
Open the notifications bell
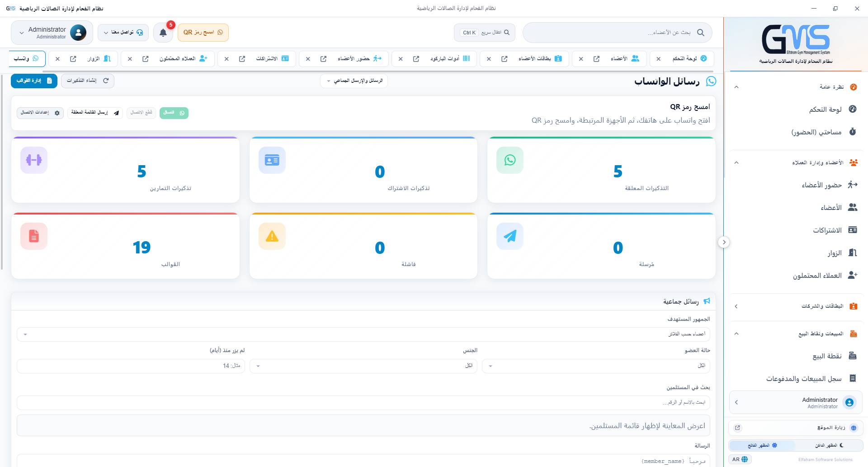(163, 33)
